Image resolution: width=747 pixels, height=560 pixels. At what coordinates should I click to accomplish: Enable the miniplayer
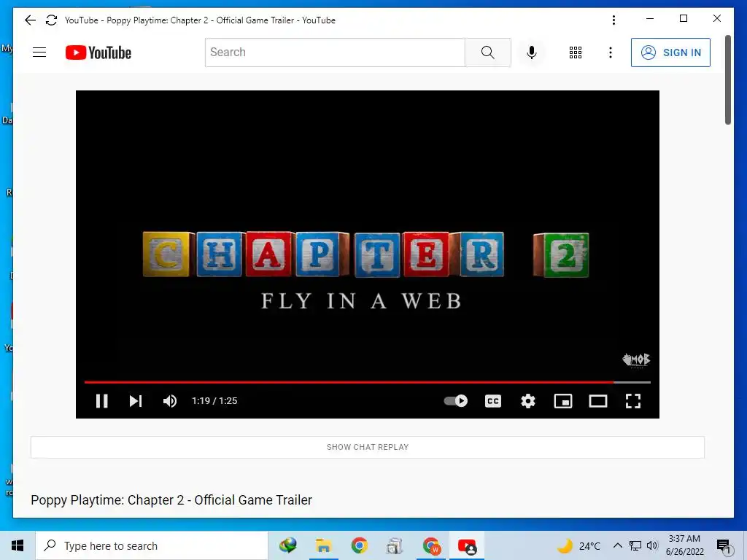pyautogui.click(x=563, y=401)
